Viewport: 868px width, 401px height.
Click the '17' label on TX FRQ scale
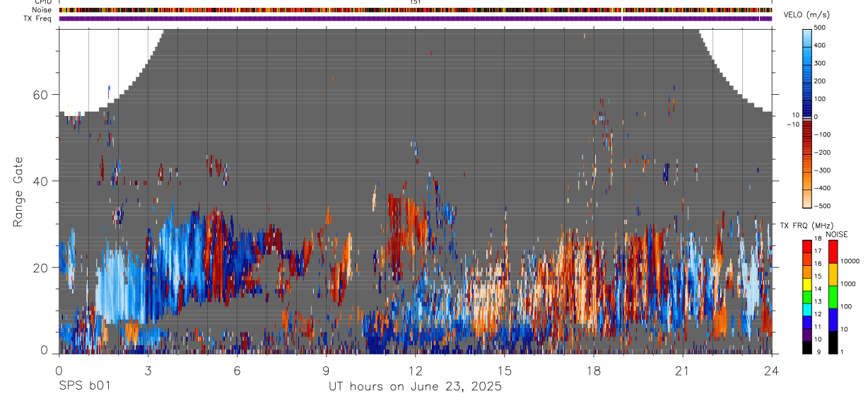click(x=818, y=251)
